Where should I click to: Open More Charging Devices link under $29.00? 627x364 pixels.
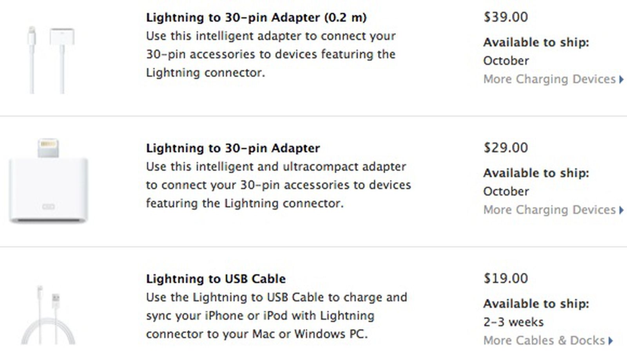pos(549,210)
